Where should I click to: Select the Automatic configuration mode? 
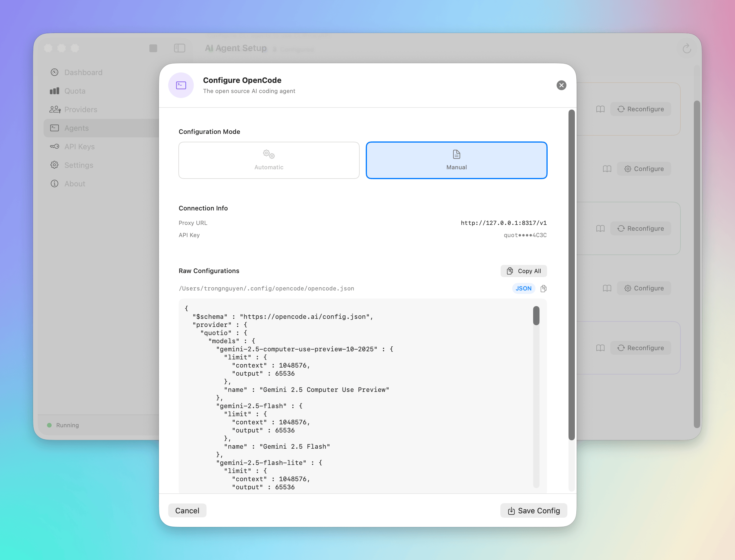[269, 160]
